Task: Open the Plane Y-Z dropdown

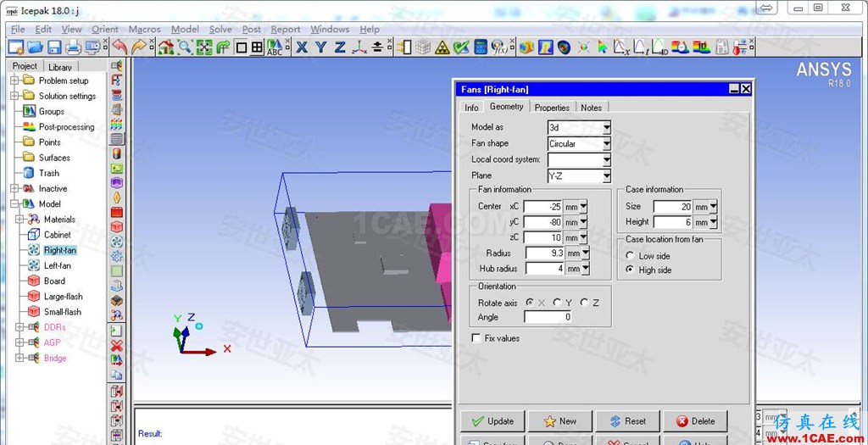Action: (x=607, y=176)
